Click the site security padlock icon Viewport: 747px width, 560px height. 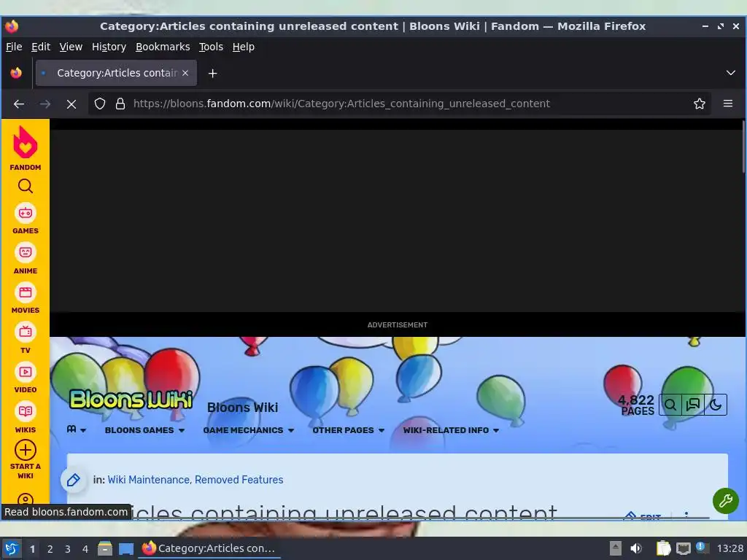[120, 104]
